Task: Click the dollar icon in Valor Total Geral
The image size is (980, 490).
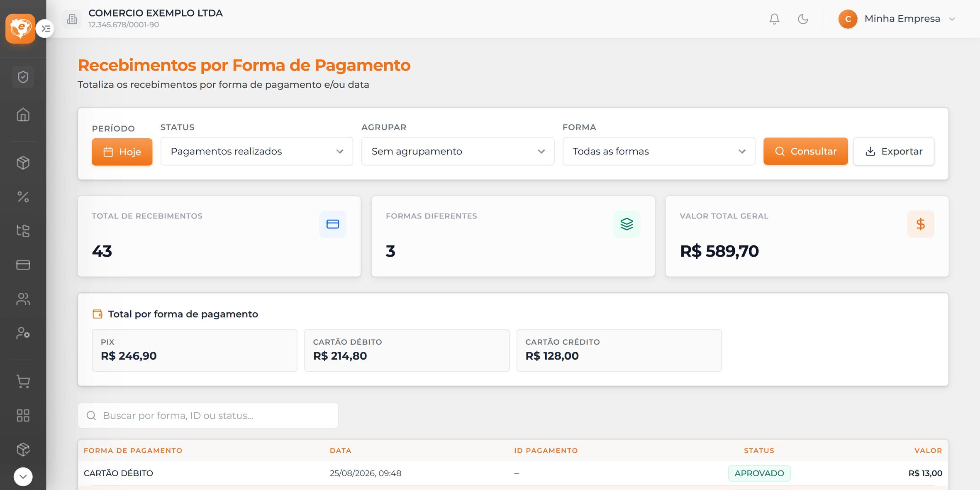Action: [921, 224]
